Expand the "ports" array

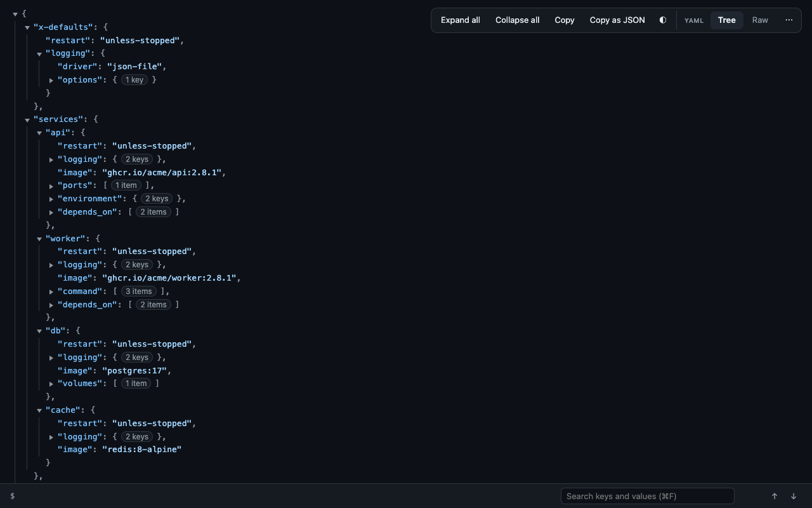(x=51, y=186)
